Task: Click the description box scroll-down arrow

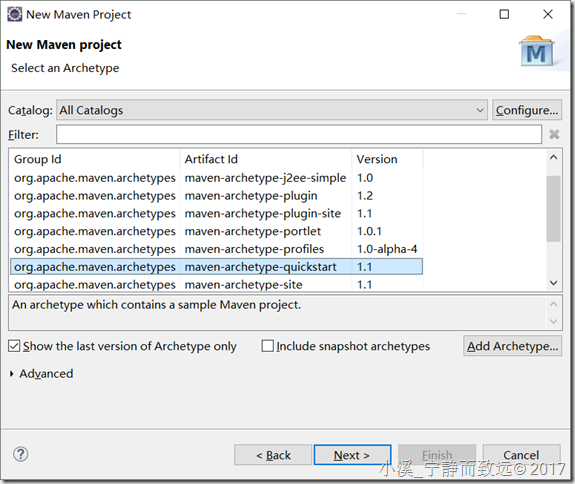Action: (553, 322)
